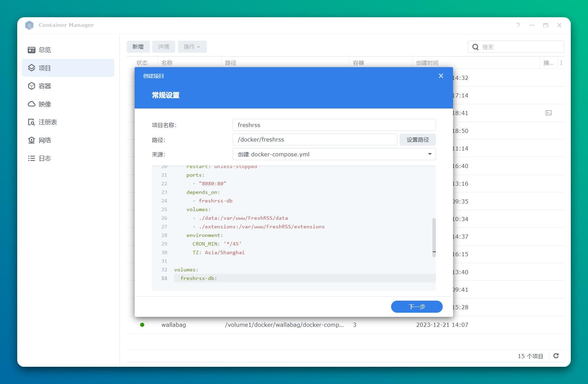
Task: Click the wallabag docker-compose path cell
Action: click(284, 325)
